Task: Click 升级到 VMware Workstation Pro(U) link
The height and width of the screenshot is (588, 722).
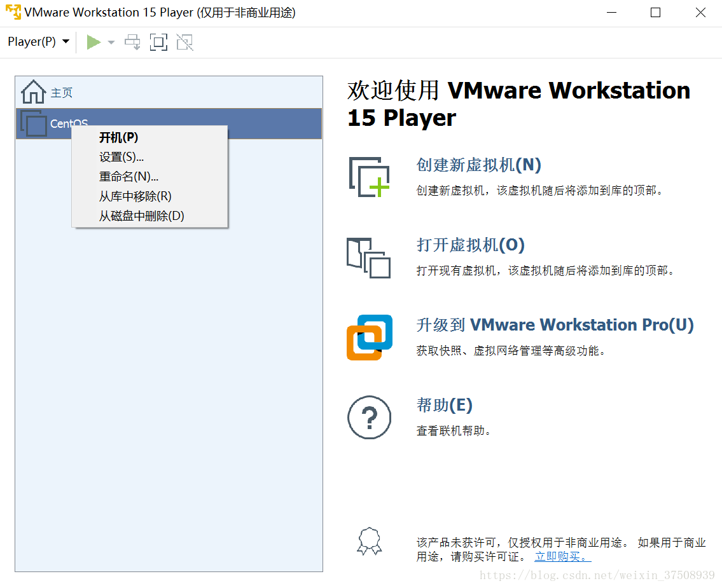Action: [555, 325]
